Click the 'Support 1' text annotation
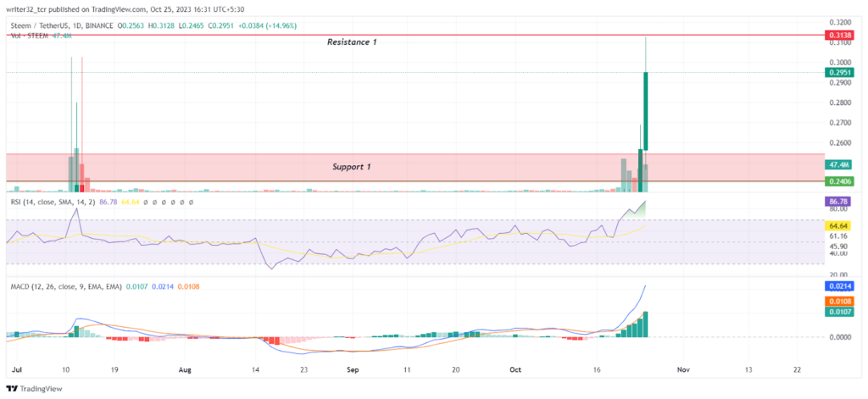 tap(352, 167)
